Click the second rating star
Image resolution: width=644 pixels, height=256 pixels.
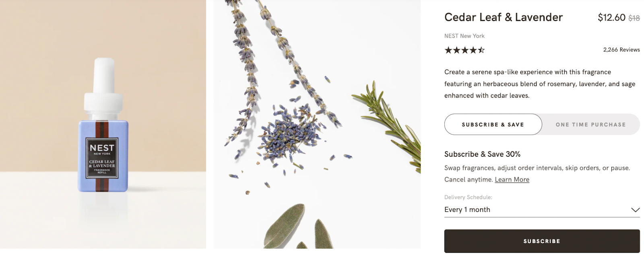456,50
